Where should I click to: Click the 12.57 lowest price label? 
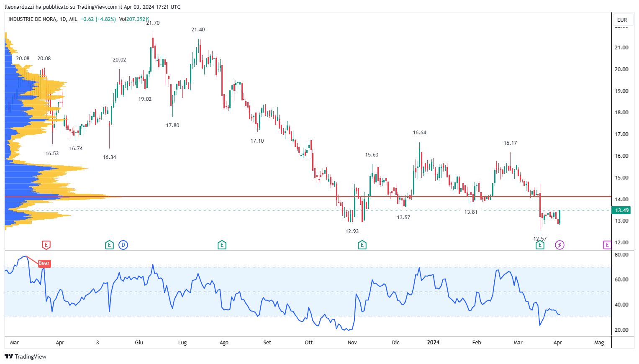[x=540, y=239]
